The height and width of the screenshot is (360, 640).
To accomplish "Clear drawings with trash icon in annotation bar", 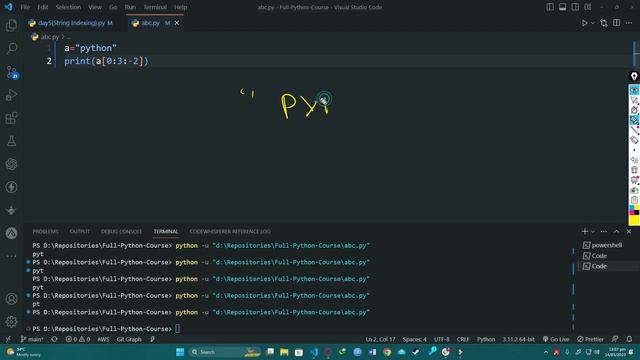I will [x=634, y=170].
